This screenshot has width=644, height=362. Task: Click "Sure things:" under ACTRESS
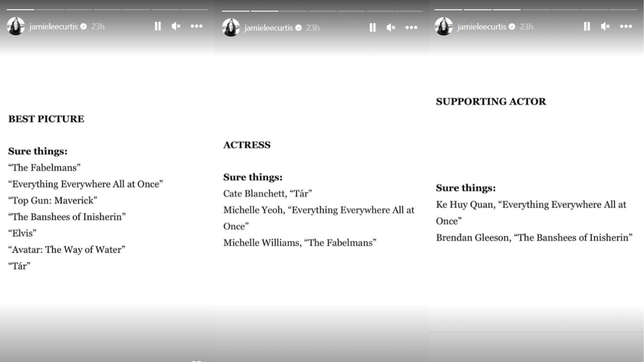pyautogui.click(x=253, y=177)
